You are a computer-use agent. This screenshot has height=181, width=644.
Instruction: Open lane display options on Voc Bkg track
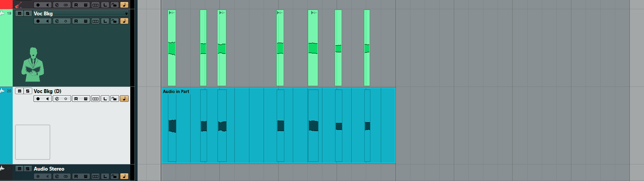pos(96,21)
